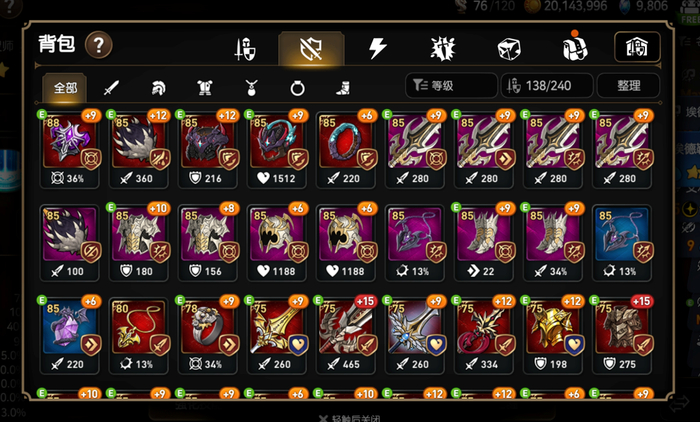Click the 整理 organize button
700x422 pixels.
[x=629, y=85]
